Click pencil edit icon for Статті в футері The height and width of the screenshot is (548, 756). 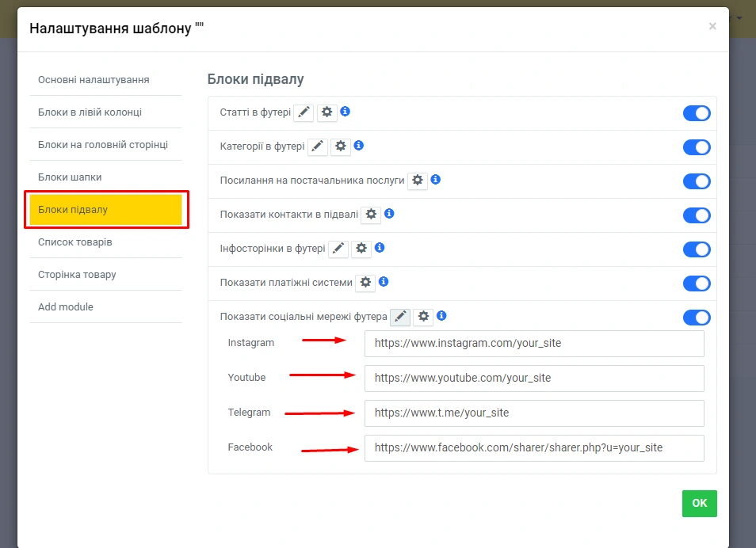pyautogui.click(x=304, y=113)
